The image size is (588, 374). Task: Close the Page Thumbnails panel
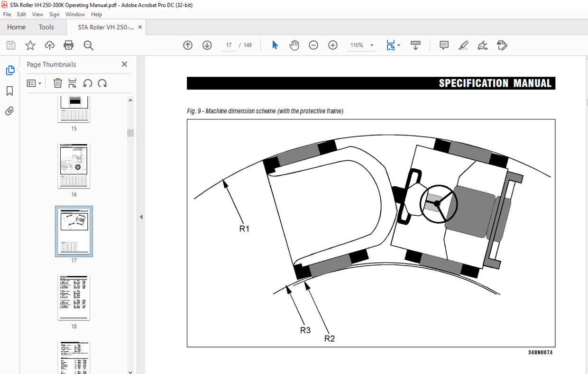pyautogui.click(x=124, y=64)
